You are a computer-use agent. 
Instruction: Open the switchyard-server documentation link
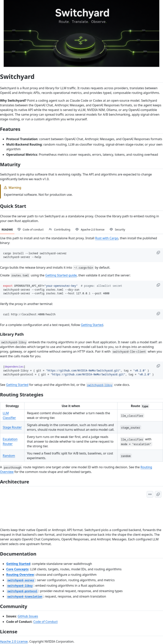(21, 580)
